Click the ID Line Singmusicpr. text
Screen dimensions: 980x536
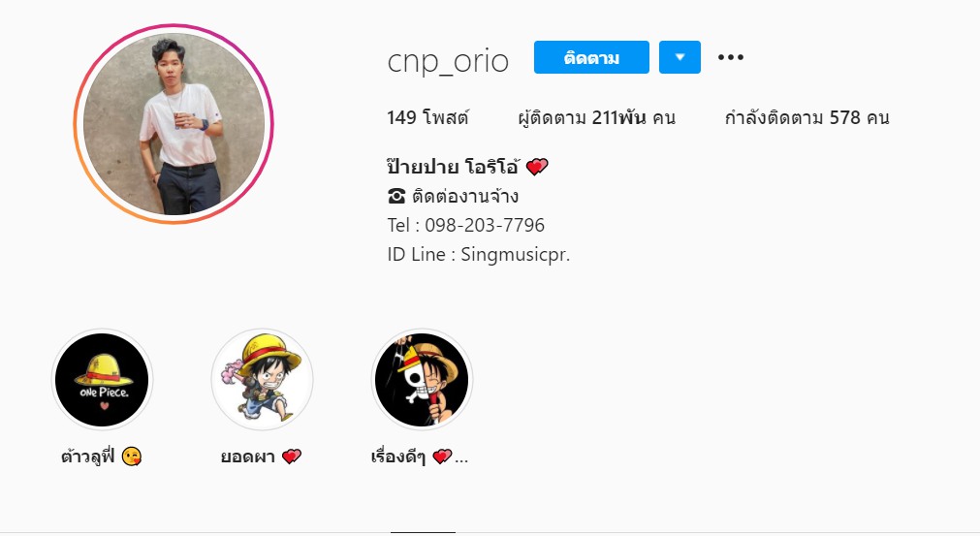point(479,255)
